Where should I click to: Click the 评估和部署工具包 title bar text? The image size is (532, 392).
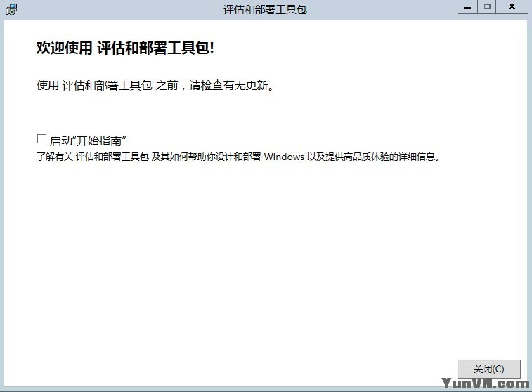(265, 9)
